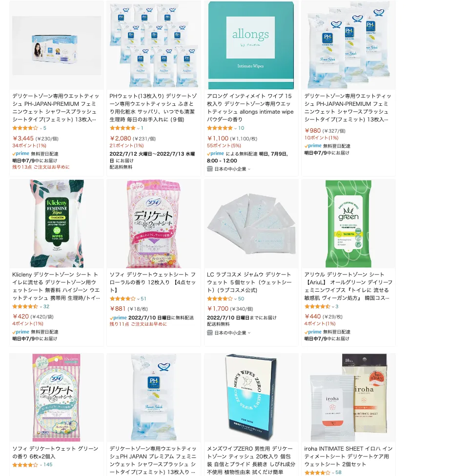451x476 pixels.
Task: Click the prime badge under ¥980 product
Action: click(x=313, y=146)
